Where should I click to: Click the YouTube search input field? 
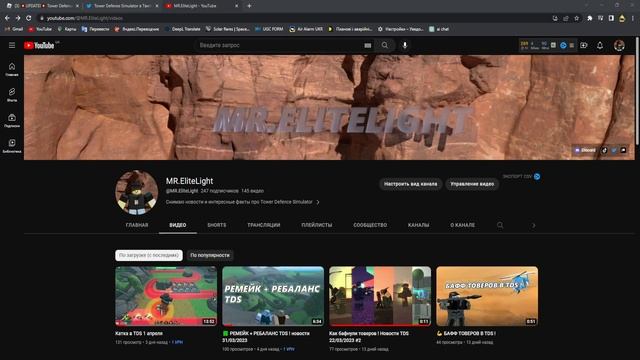pyautogui.click(x=280, y=45)
